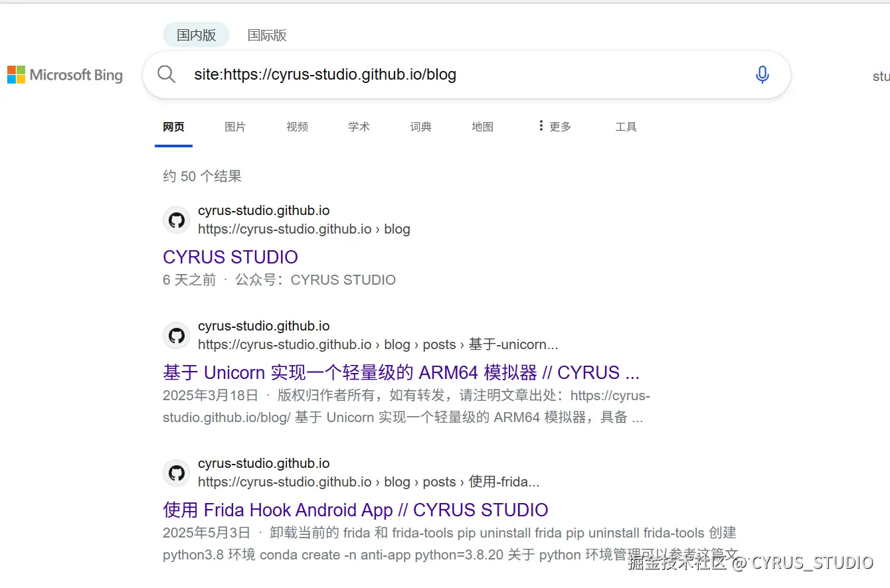Click the Microsoft Bing logo
This screenshot has height=588, width=890.
[64, 74]
